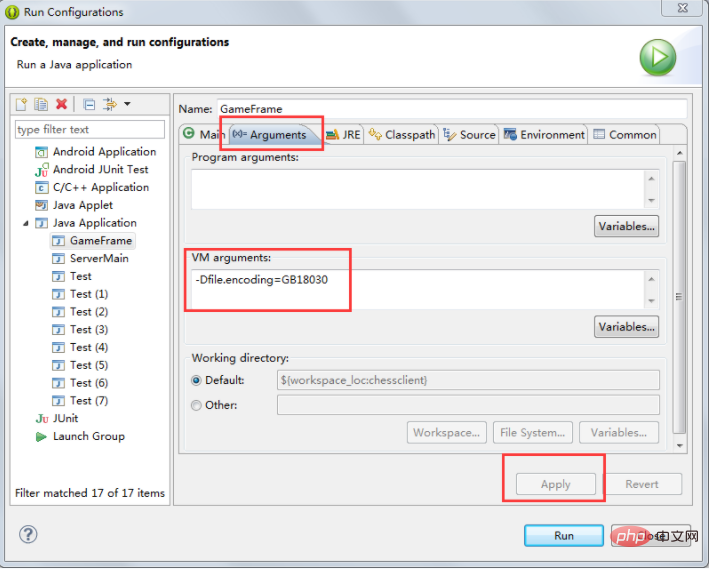Viewport: 709px width, 569px height.
Task: Switch to the JRE tab
Action: pos(344,135)
